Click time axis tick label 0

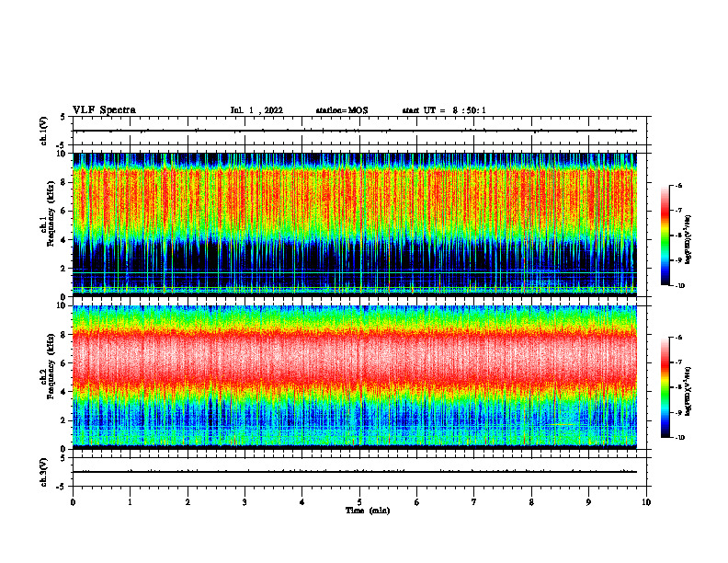pos(73,502)
